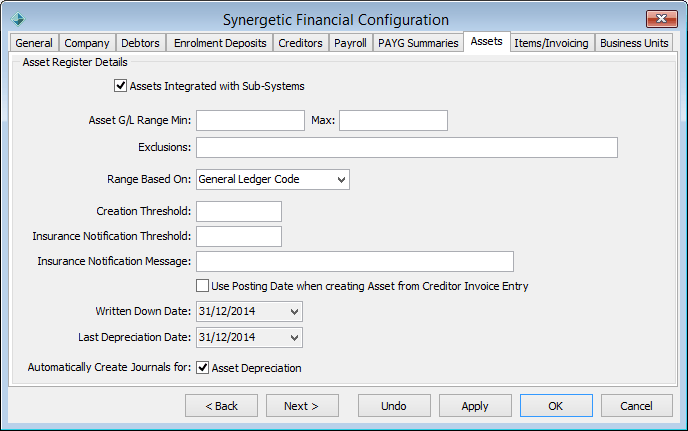Select the Debtors tab

140,43
